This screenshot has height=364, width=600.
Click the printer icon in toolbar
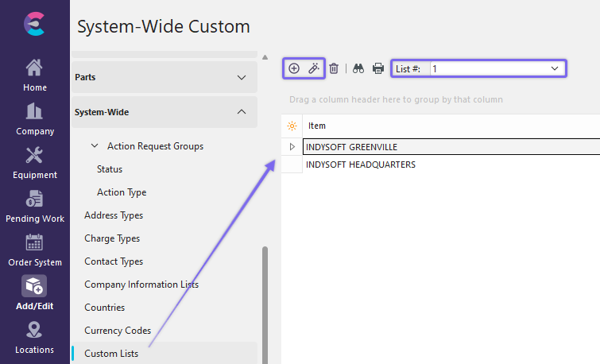pyautogui.click(x=378, y=69)
